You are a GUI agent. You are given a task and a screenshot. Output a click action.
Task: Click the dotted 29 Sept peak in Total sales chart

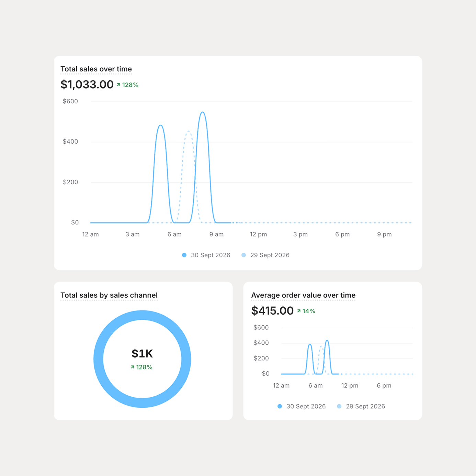(x=189, y=132)
